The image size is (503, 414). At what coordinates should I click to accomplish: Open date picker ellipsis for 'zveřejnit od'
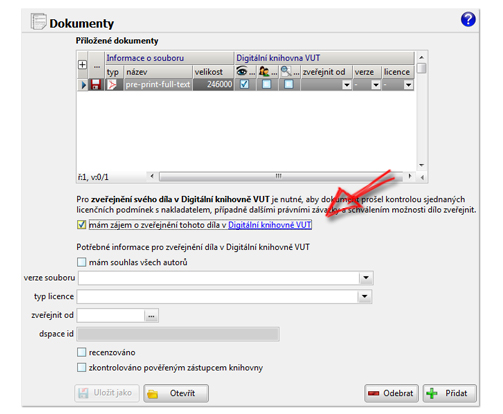(151, 315)
